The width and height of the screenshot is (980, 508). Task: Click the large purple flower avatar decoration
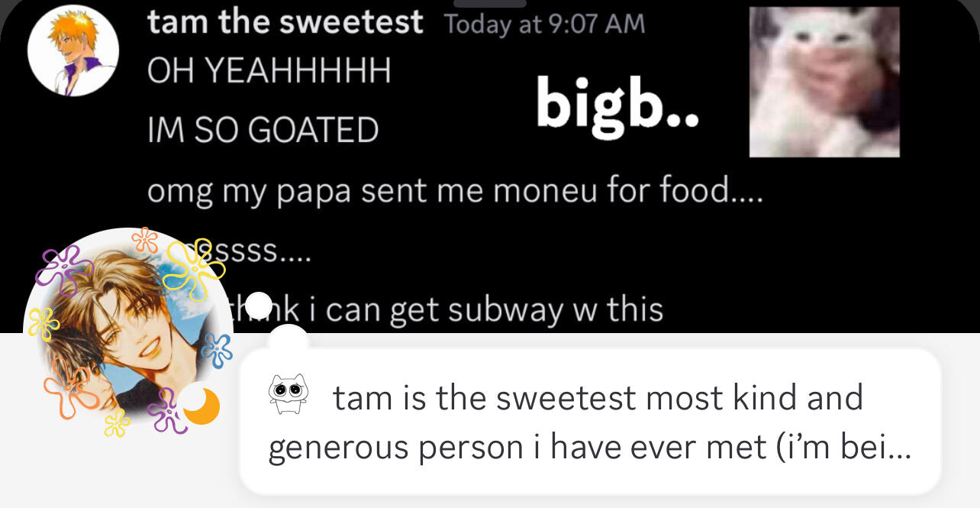click(x=66, y=268)
